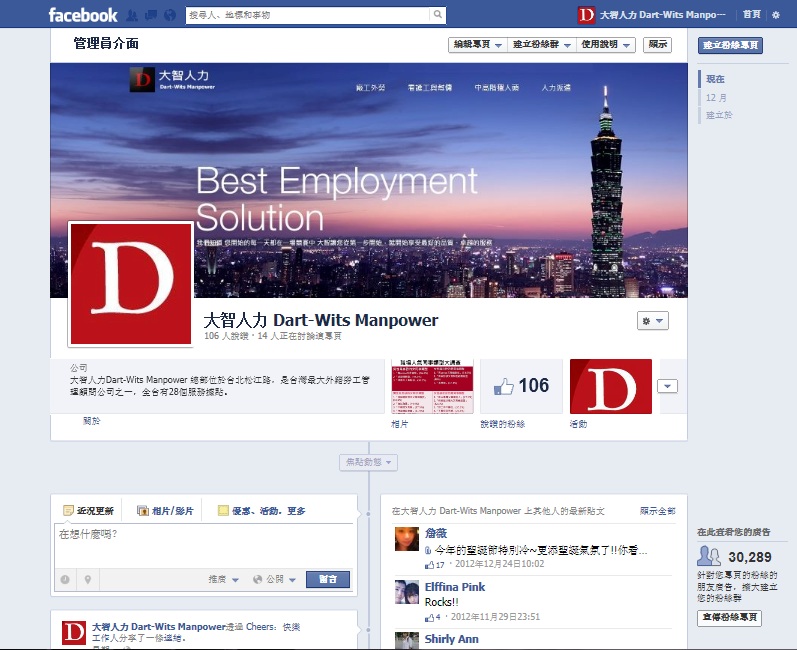Jump to 建立於 on the timeline
797x650 pixels.
[x=719, y=115]
